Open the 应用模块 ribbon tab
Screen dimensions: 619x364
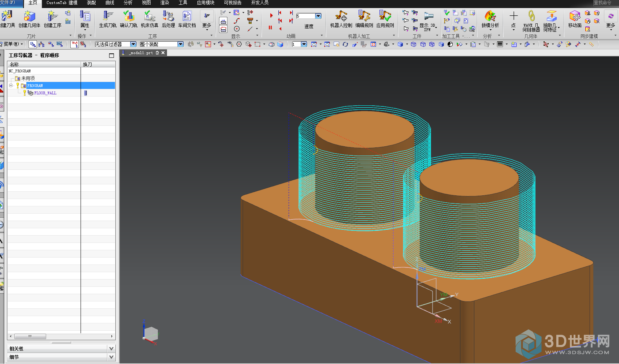coord(205,3)
